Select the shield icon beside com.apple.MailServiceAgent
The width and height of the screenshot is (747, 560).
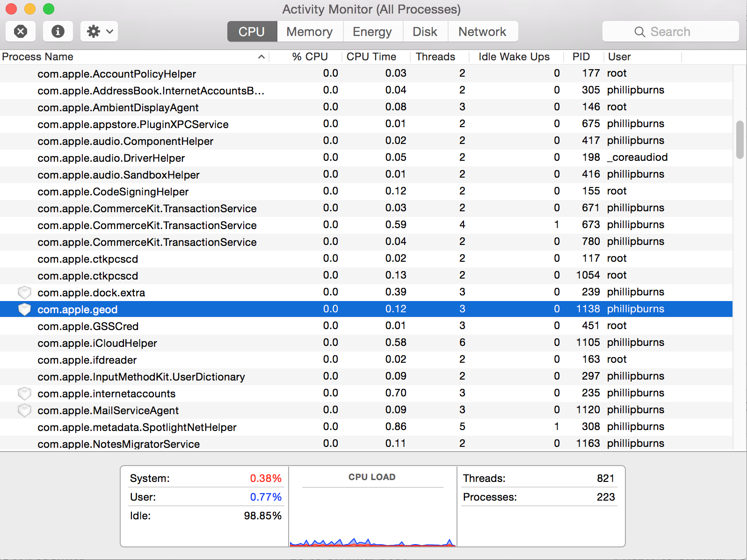click(24, 410)
